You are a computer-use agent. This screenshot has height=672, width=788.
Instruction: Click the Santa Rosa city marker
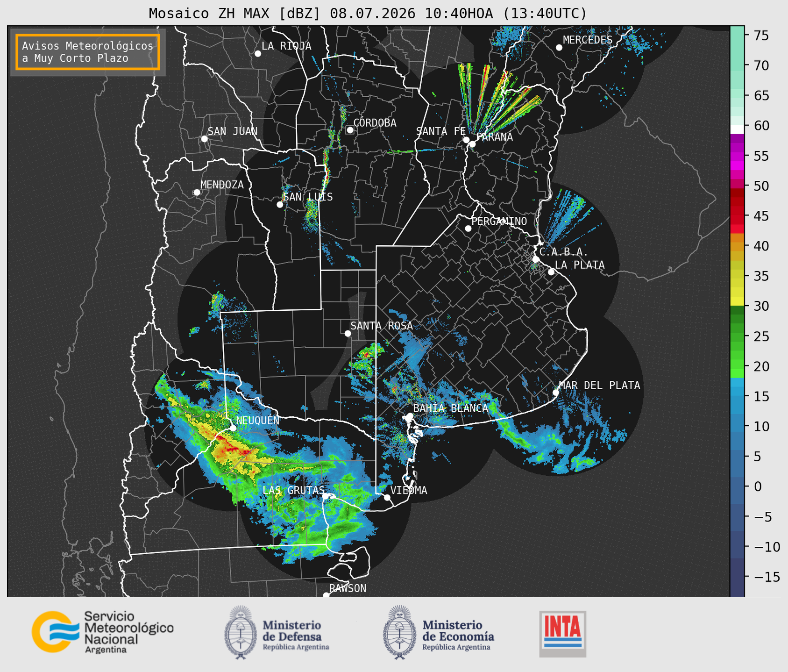pos(348,333)
